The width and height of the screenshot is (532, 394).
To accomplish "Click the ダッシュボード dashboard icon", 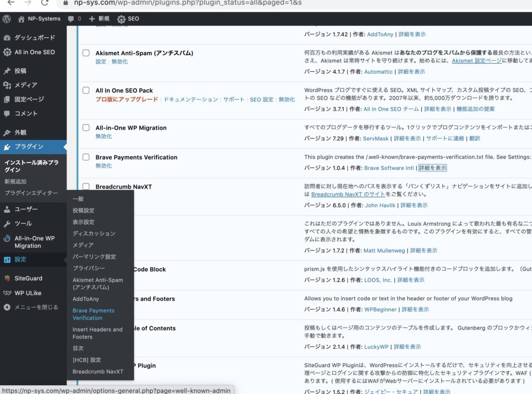I will 7,37.
